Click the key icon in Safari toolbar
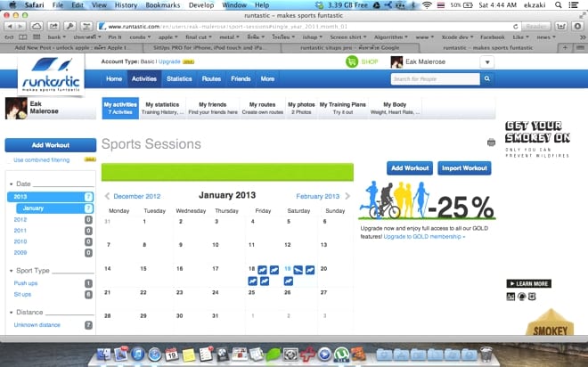The height and width of the screenshot is (367, 588). (69, 26)
